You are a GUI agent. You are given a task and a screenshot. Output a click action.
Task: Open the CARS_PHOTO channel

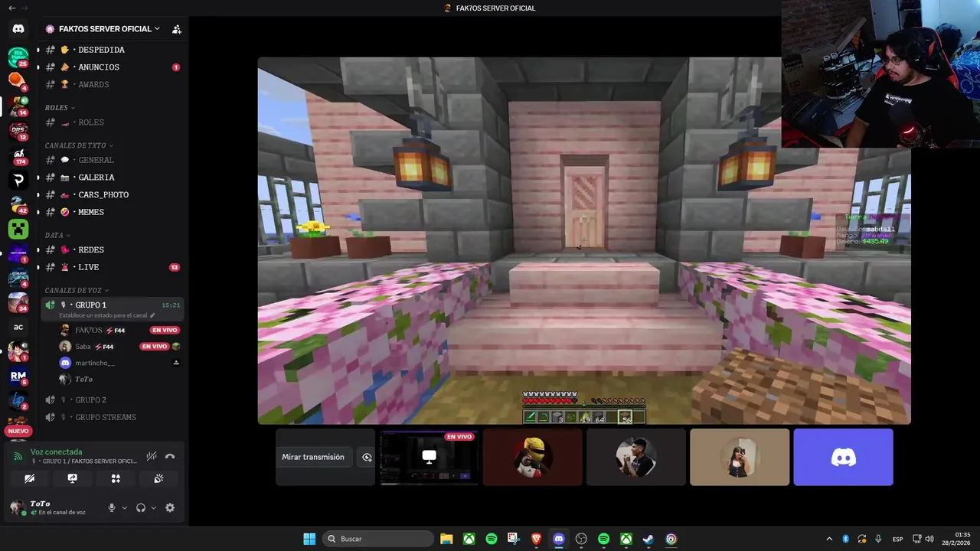pos(112,195)
